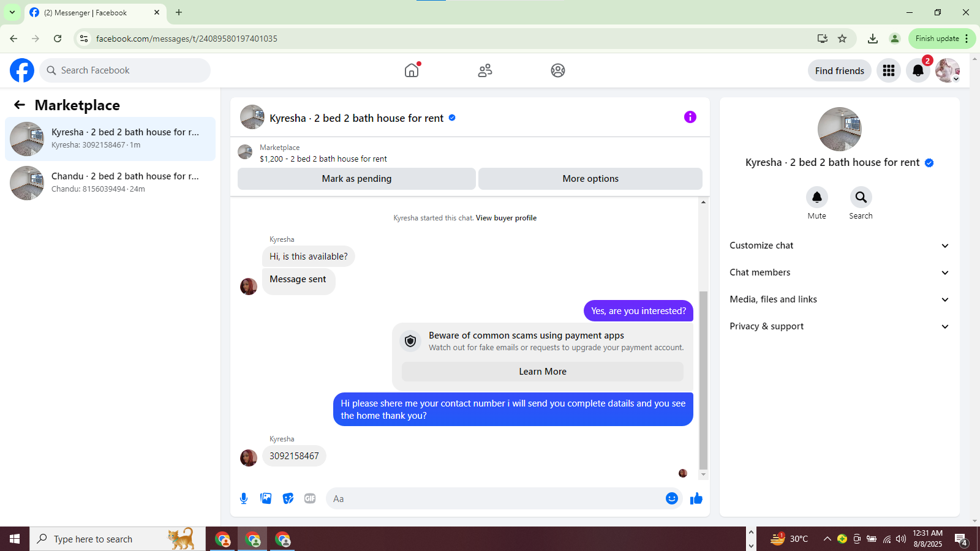Image resolution: width=980 pixels, height=551 pixels.
Task: Click the 3092158467 message bubble
Action: pos(294,456)
